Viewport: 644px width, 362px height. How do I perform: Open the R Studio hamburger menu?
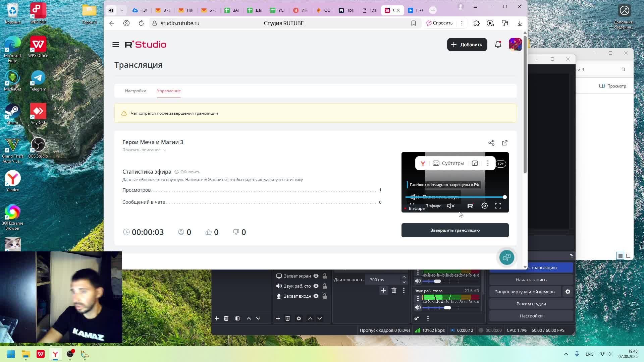coord(116,45)
